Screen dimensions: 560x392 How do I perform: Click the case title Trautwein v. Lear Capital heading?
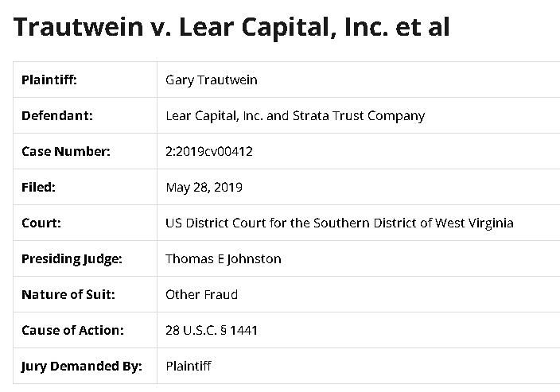pos(231,28)
